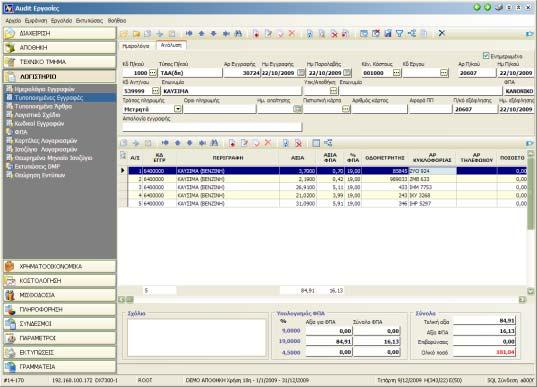This screenshot has width=537, height=387.
Task: Select Ημερολόγια Εγγραφών in the sidebar
Action: (x=45, y=89)
